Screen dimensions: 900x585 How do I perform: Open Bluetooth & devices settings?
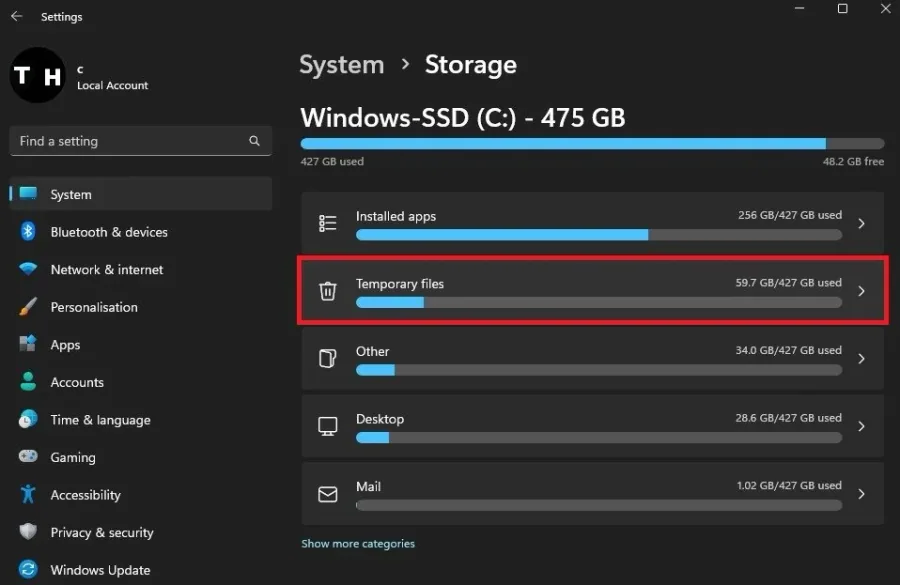click(x=141, y=232)
